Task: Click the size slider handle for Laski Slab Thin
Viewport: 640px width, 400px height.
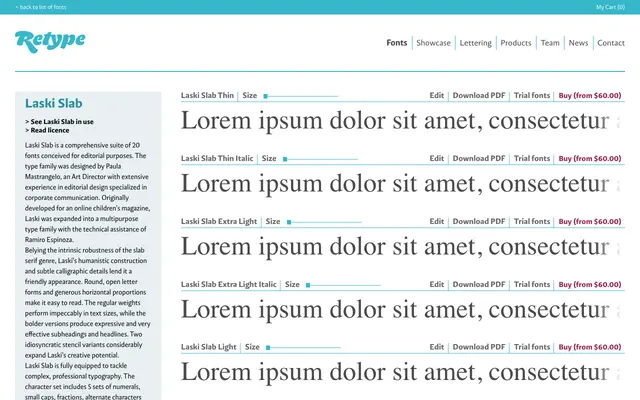Action: [265, 96]
